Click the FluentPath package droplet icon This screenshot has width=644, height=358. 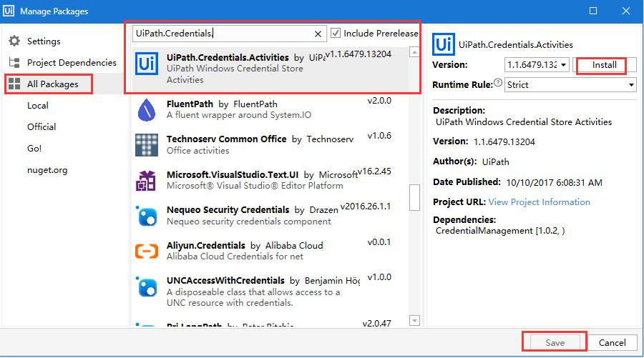[147, 109]
